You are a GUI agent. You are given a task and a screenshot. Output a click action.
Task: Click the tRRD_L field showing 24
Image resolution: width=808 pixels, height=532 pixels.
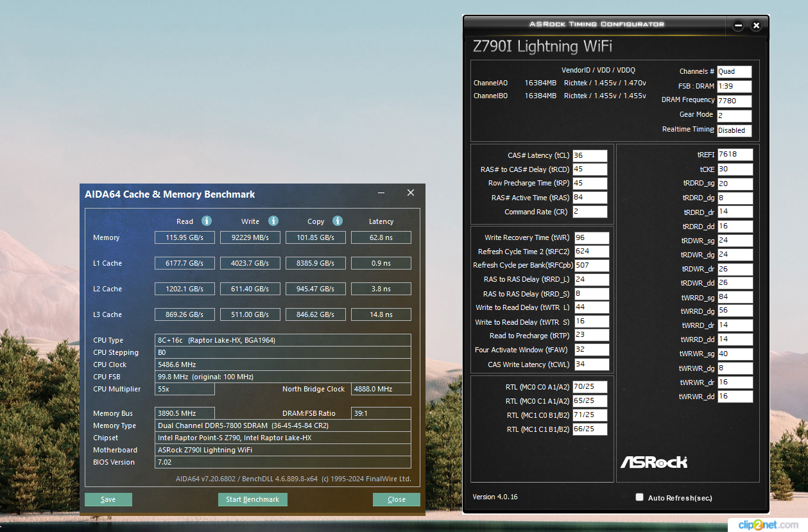pos(592,279)
